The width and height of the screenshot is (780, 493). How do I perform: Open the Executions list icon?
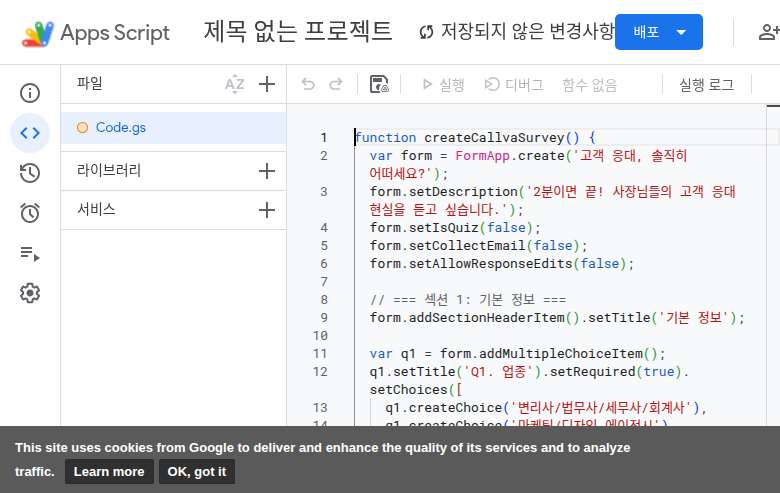click(x=30, y=253)
